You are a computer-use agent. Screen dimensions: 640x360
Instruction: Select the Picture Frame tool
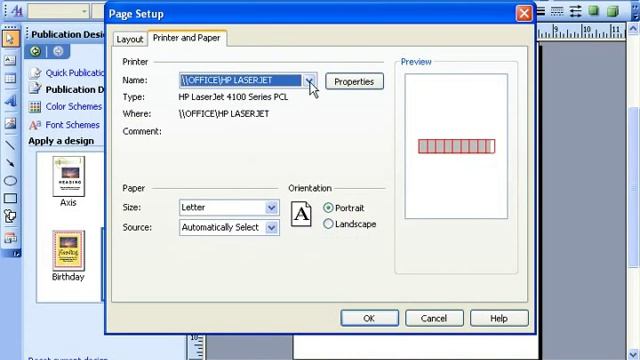[10, 122]
